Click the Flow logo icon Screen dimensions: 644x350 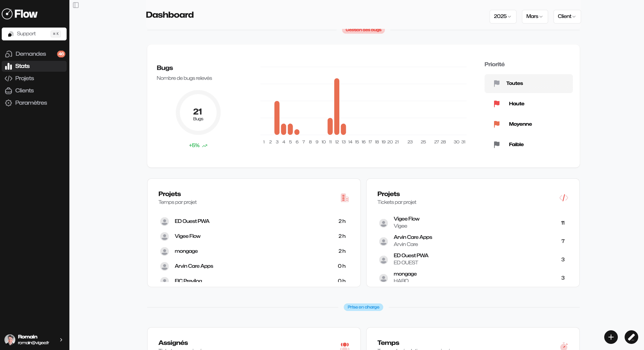(7, 14)
